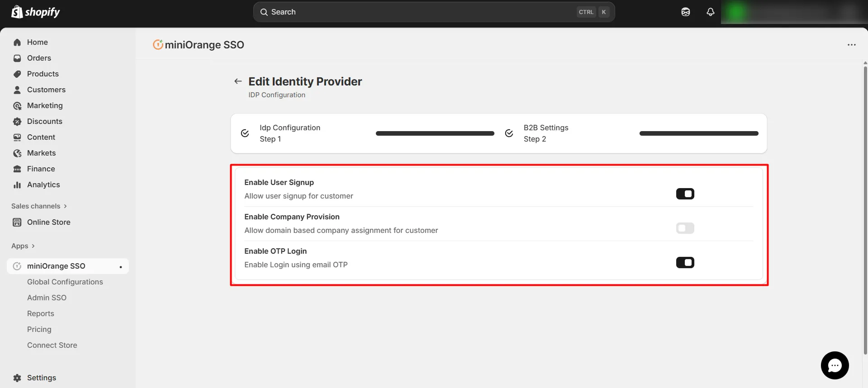This screenshot has height=388, width=868.
Task: Click the Marketing target icon
Action: click(x=17, y=105)
